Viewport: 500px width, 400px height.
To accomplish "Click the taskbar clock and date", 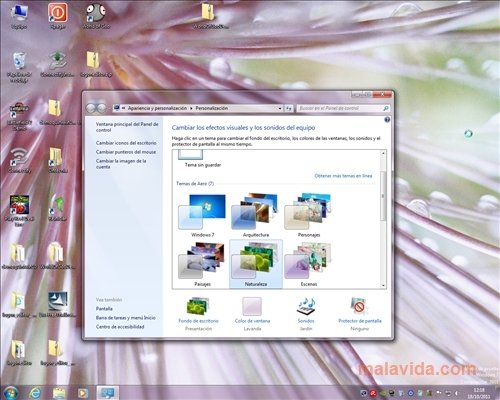I will (x=478, y=393).
